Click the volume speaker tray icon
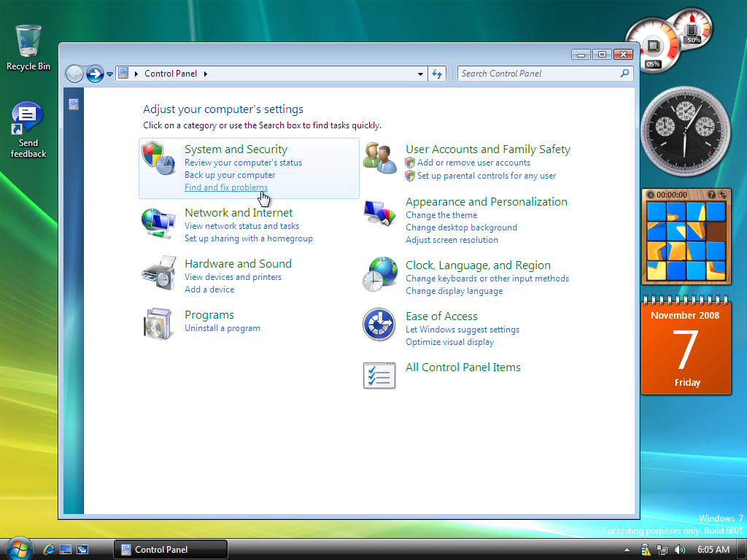Viewport: 747px width, 560px height. coord(679,550)
